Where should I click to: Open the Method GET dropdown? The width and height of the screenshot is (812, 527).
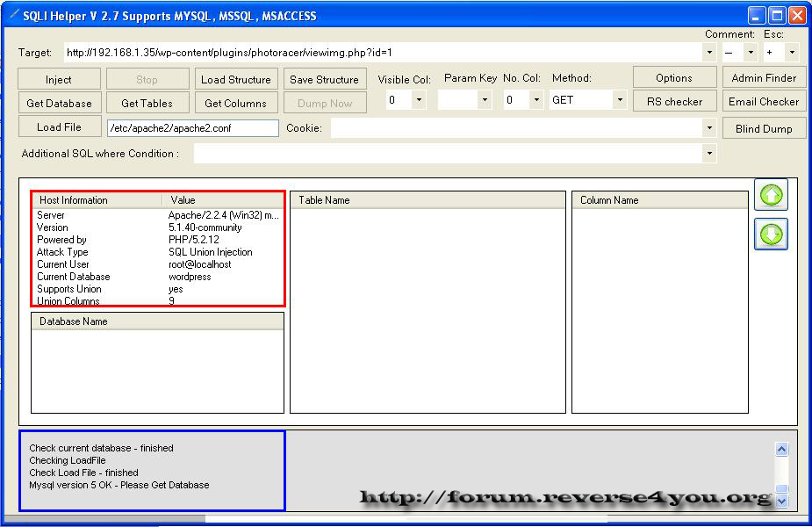click(x=620, y=99)
